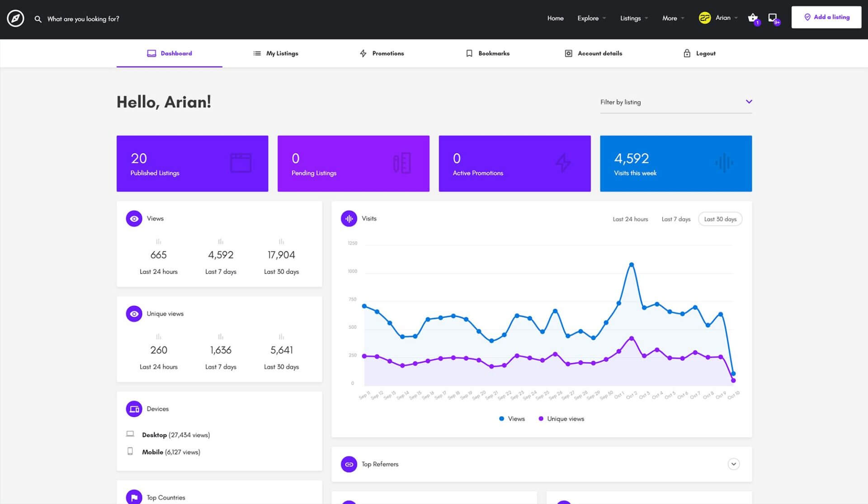Toggle Views data point on chart legend

click(511, 418)
